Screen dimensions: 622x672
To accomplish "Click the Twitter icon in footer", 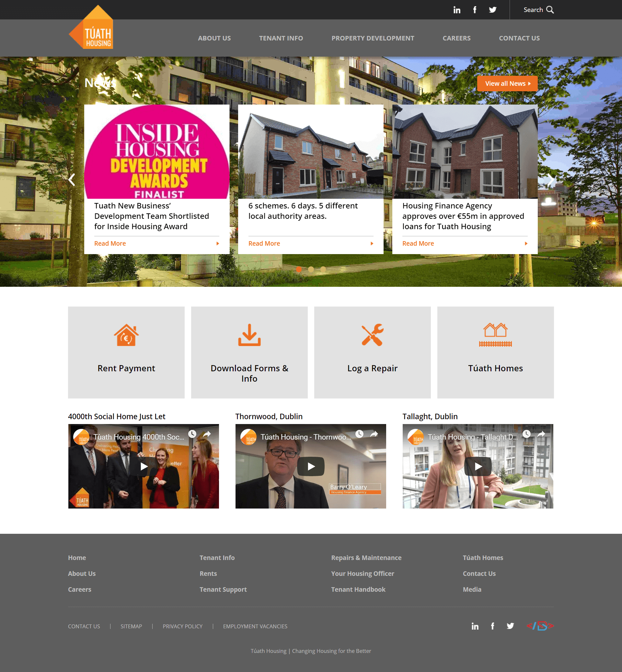I will [510, 626].
